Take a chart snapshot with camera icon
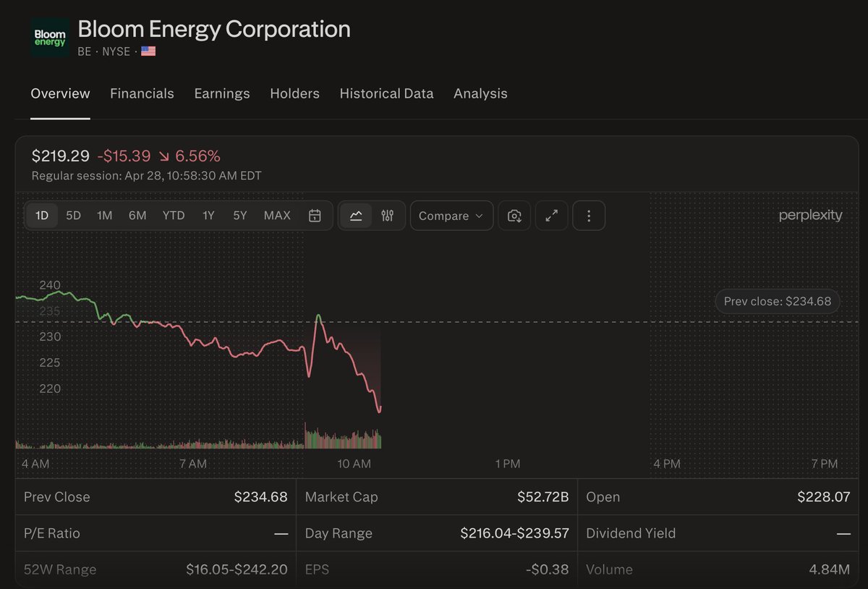Viewport: 868px width, 589px height. coord(514,216)
